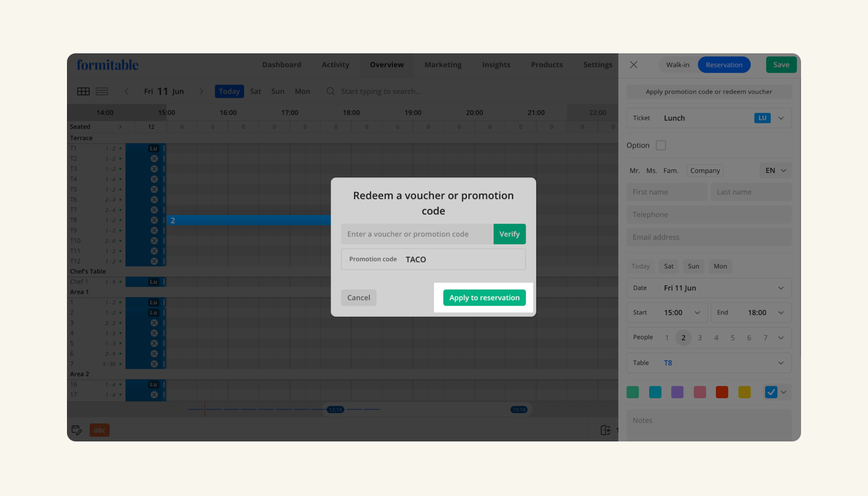Go to next day arrow
This screenshot has width=868, height=496.
coord(201,91)
